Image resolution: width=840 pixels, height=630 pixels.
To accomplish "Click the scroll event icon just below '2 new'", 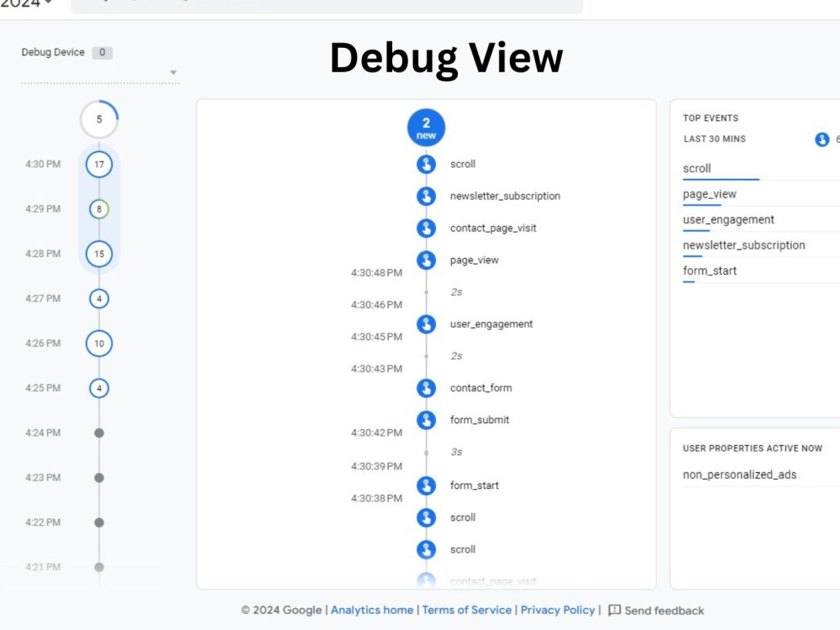I will click(427, 164).
